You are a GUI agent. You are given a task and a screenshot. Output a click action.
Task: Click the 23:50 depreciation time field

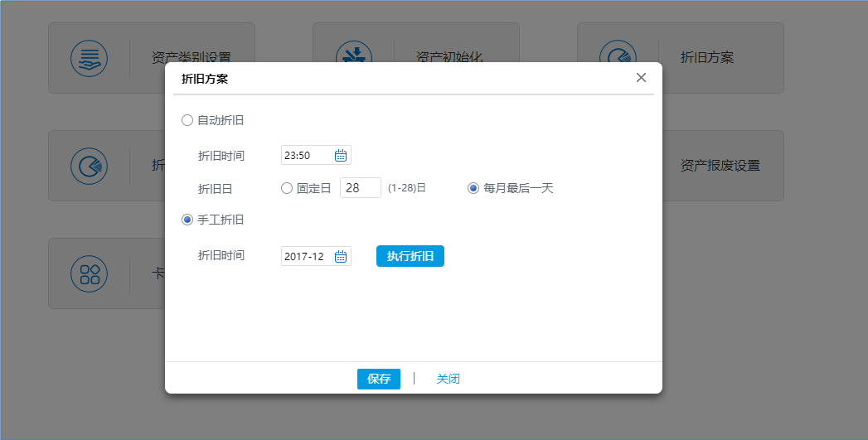[307, 155]
